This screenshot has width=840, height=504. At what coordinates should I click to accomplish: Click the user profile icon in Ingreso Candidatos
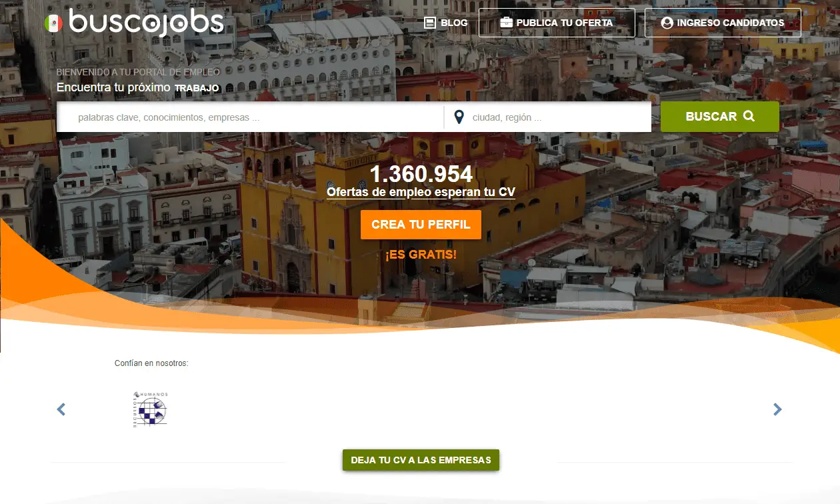click(667, 23)
